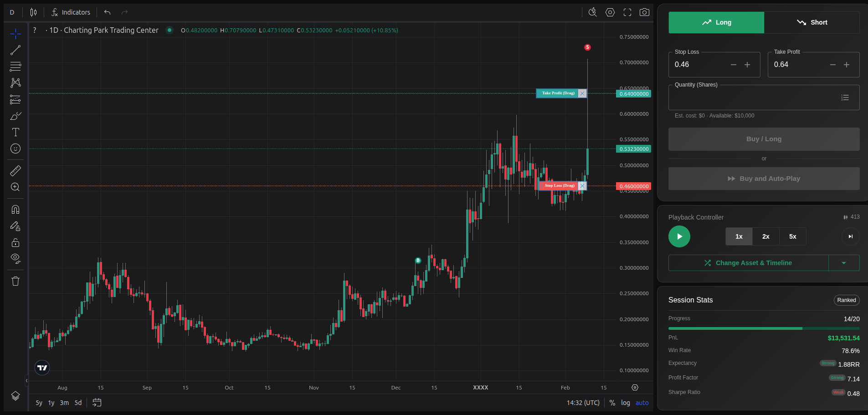Open the date range calendar picker
The height and width of the screenshot is (415, 868).
(x=97, y=403)
